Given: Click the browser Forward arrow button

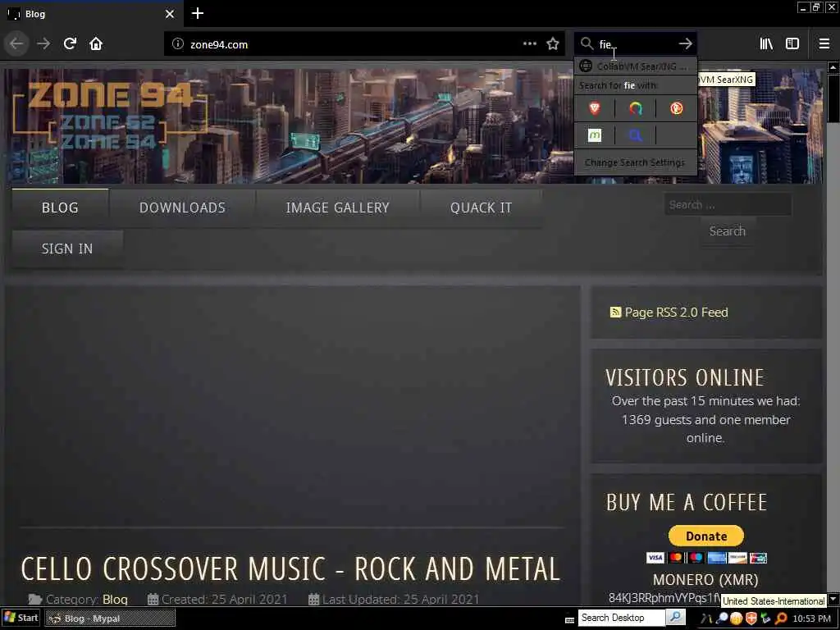Looking at the screenshot, I should [x=43, y=44].
